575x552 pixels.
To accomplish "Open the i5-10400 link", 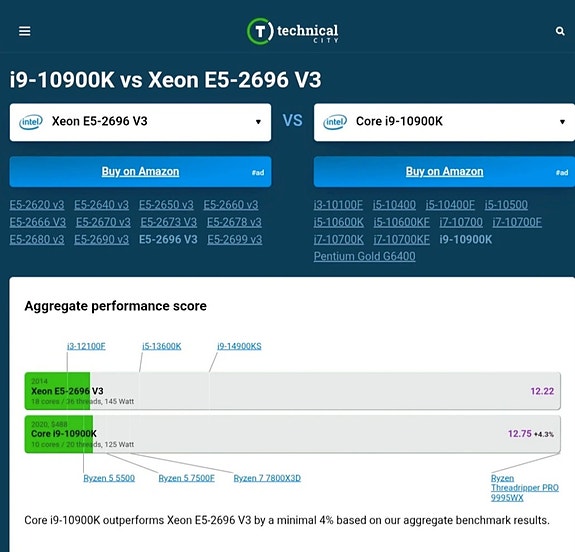I will coord(394,205).
